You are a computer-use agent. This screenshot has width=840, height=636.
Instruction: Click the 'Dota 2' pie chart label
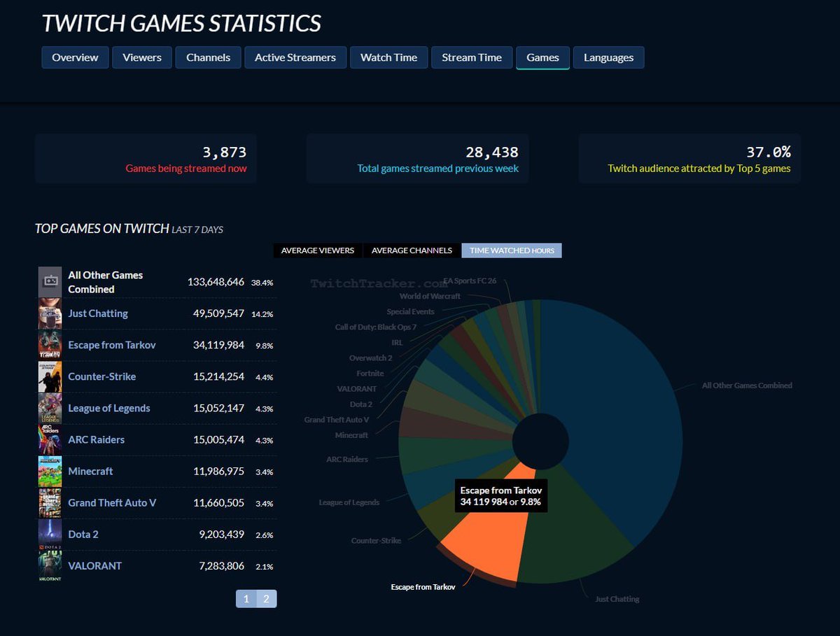pos(361,404)
